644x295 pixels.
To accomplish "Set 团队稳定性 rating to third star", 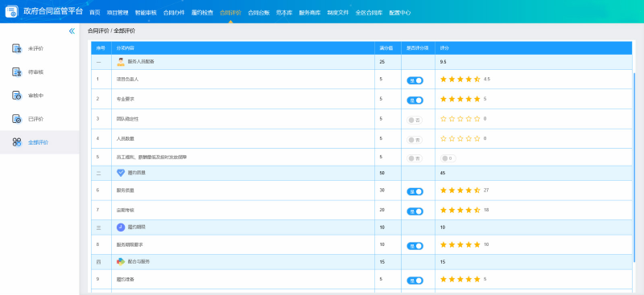I will [460, 119].
